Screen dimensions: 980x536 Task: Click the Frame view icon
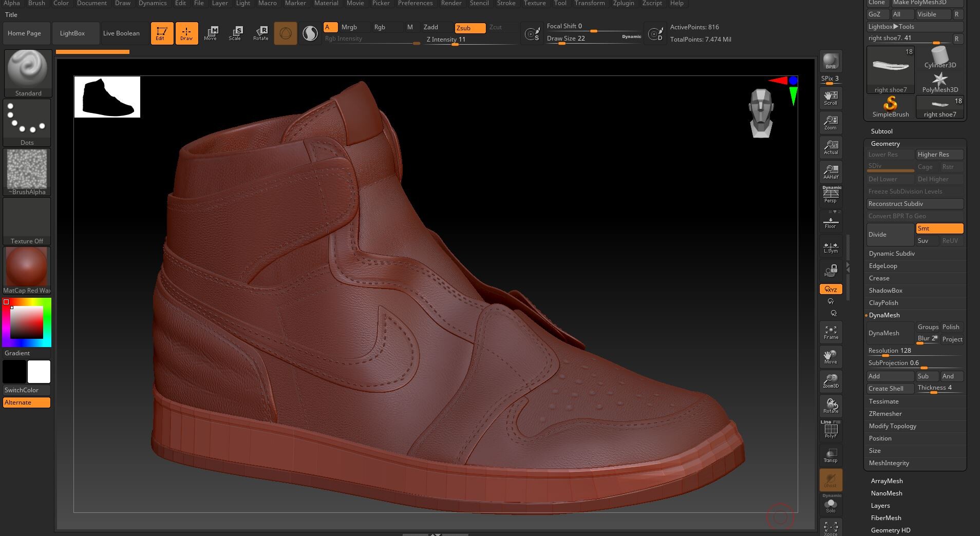[831, 332]
